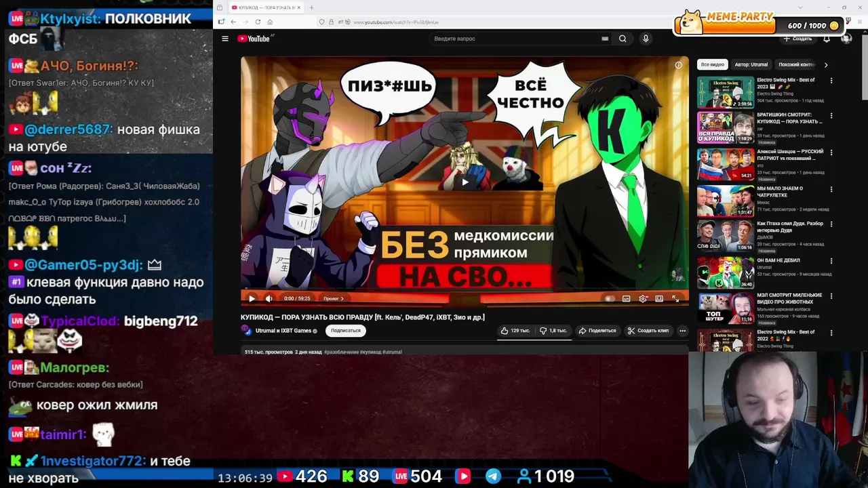Toggle the autoplay switch in player

point(609,298)
